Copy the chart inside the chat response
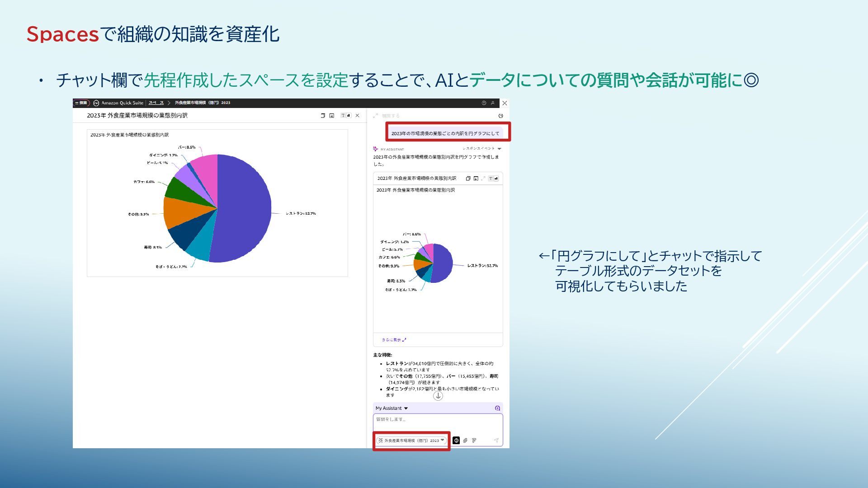Viewport: 868px width, 488px height. click(468, 178)
